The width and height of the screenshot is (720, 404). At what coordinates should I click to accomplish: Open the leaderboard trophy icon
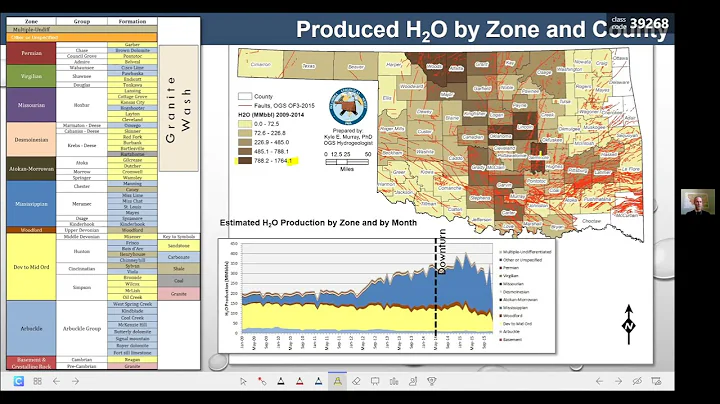click(x=432, y=381)
